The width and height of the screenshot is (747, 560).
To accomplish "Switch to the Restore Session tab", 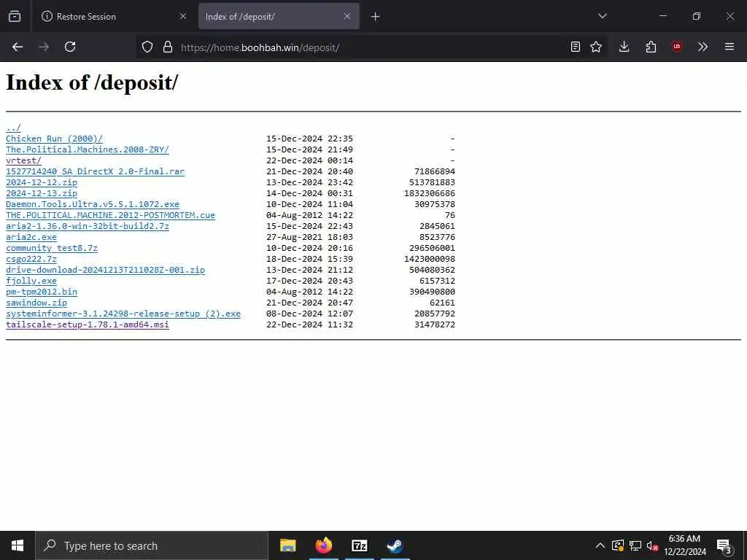I will [x=113, y=16].
